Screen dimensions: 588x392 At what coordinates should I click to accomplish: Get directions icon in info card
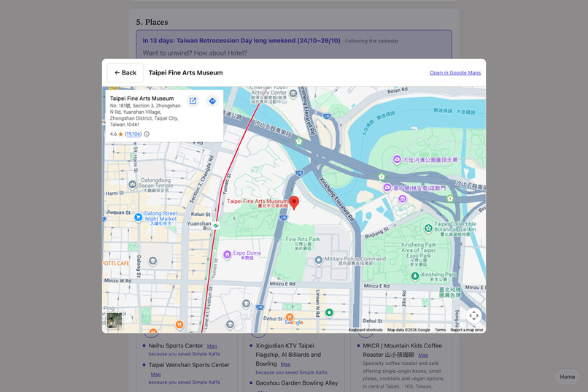tap(212, 101)
